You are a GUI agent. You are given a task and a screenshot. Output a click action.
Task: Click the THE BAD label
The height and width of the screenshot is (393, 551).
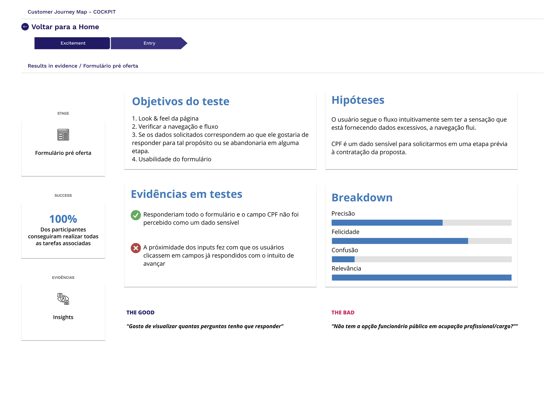coord(343,313)
